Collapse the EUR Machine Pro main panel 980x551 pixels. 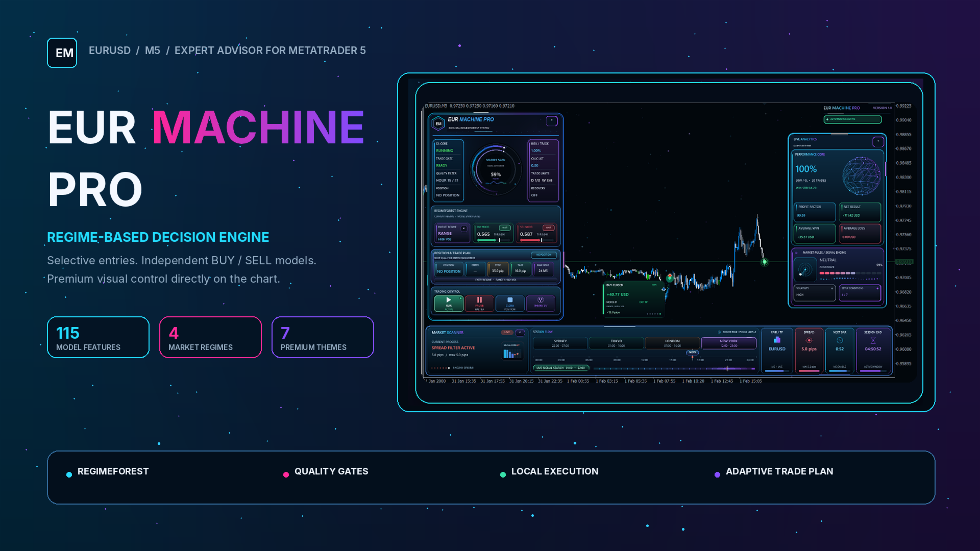[x=552, y=121]
